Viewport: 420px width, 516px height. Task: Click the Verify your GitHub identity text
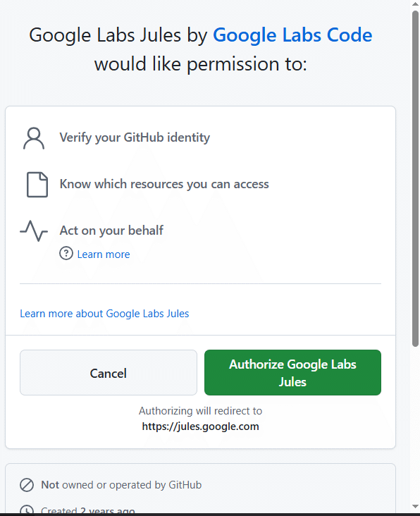pyautogui.click(x=135, y=137)
